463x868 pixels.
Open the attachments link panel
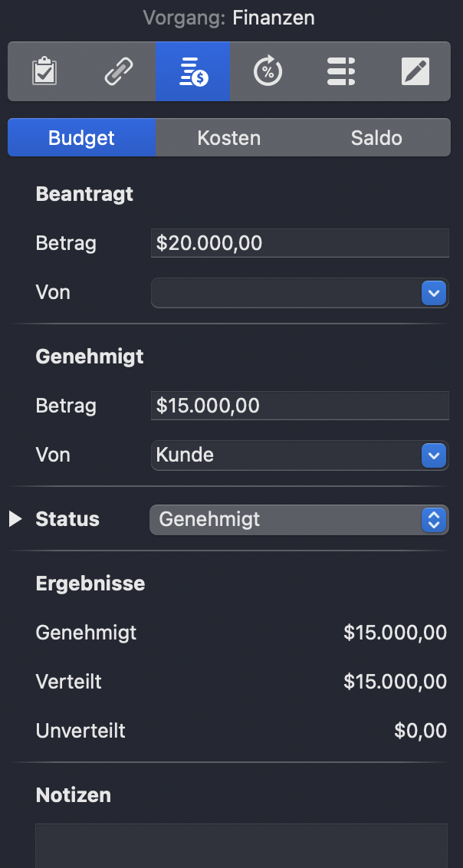118,71
